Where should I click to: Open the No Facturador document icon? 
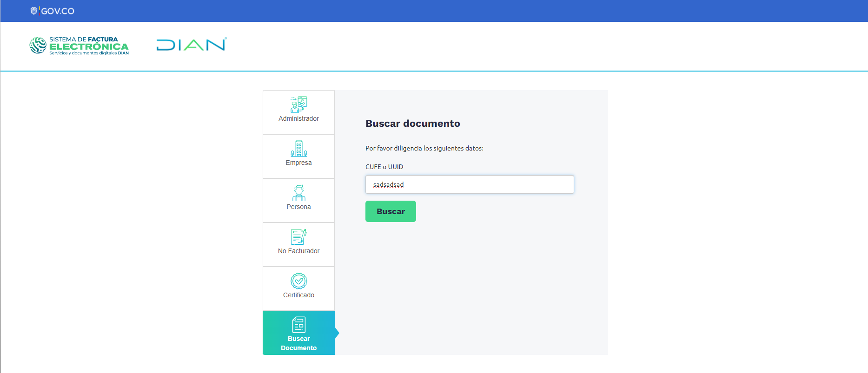click(298, 237)
